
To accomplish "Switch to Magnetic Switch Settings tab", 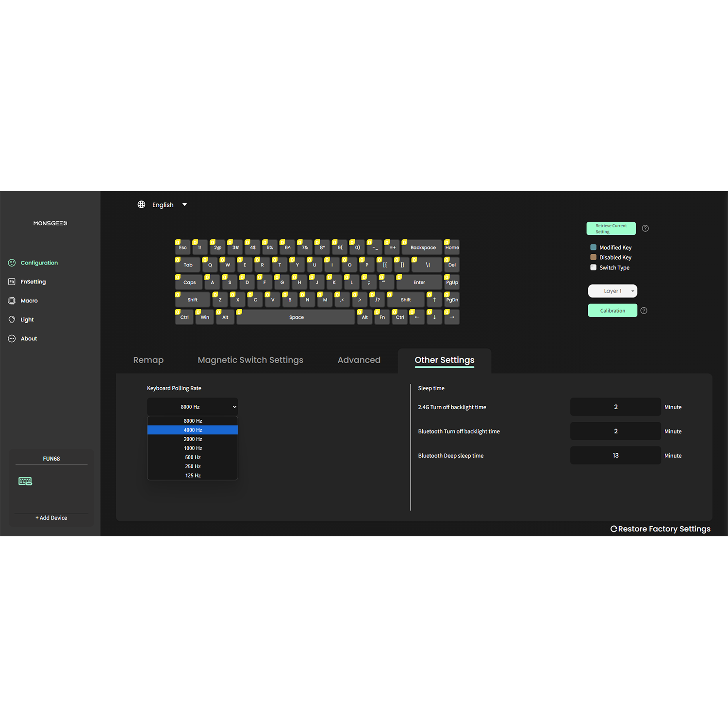I will pyautogui.click(x=250, y=360).
